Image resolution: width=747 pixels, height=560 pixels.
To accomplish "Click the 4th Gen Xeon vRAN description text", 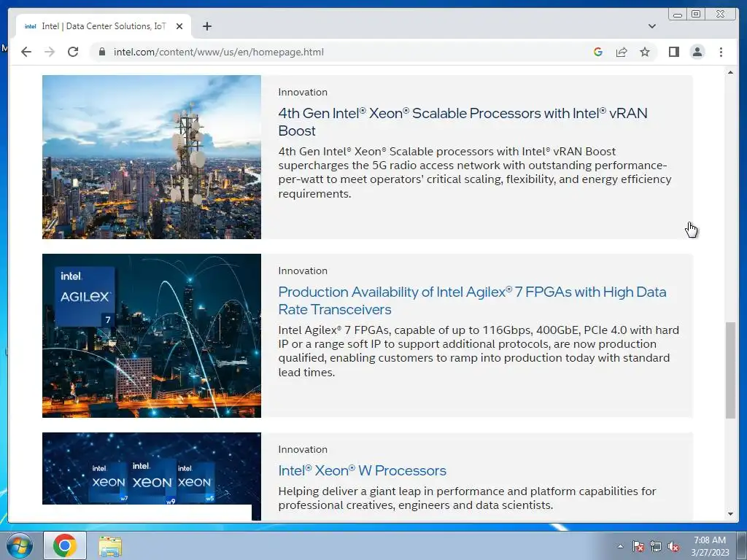I will [x=475, y=172].
